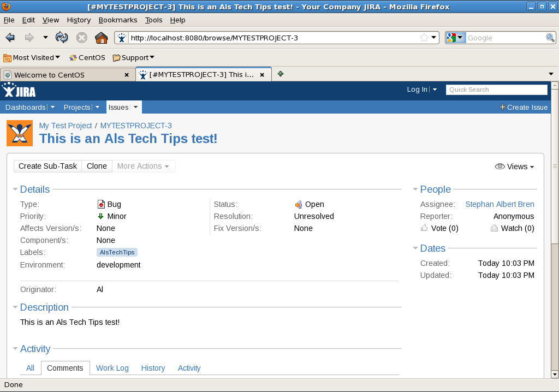Open the CentOS bookmark
Viewport: 559px width, 392px height.
pos(87,58)
